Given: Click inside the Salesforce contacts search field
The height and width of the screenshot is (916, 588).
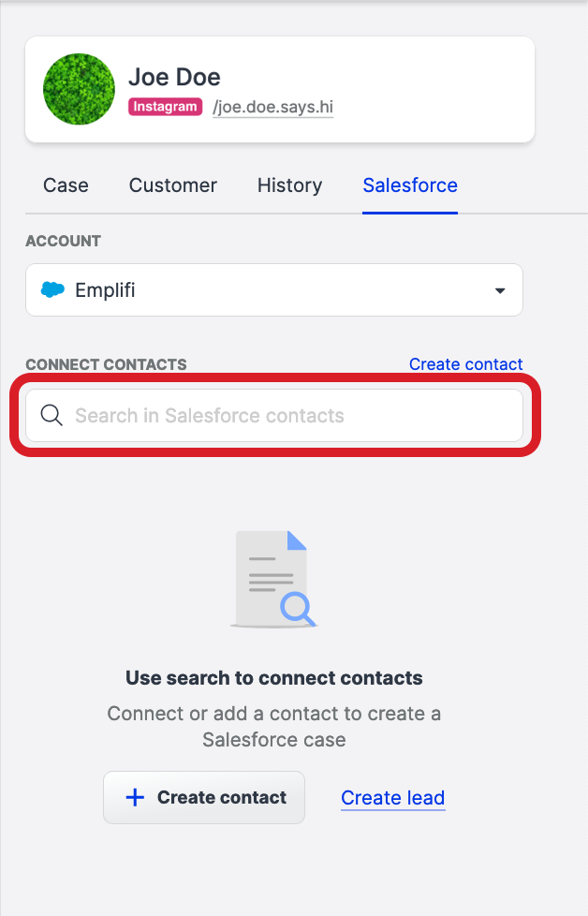Looking at the screenshot, I should pos(273,415).
